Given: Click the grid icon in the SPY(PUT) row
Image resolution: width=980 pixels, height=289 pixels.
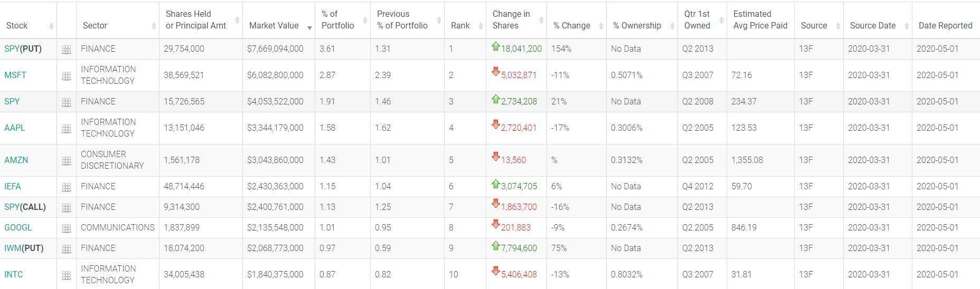Looking at the screenshot, I should (x=67, y=50).
